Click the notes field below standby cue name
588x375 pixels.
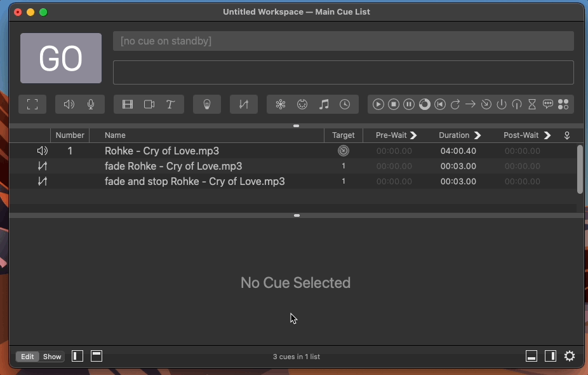(x=343, y=72)
